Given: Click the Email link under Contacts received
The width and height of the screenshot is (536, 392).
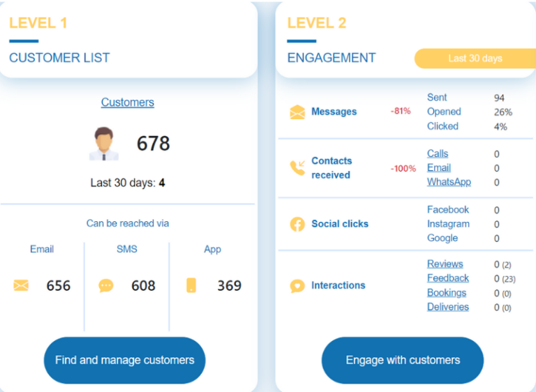Looking at the screenshot, I should point(439,167).
